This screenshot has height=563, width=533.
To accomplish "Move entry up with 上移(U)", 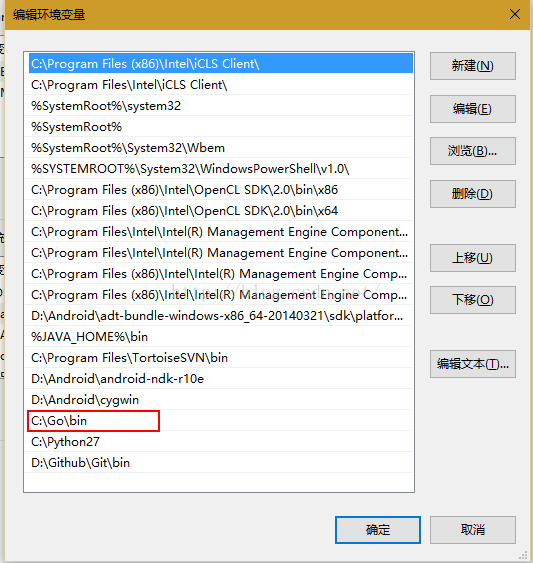I will (x=473, y=258).
